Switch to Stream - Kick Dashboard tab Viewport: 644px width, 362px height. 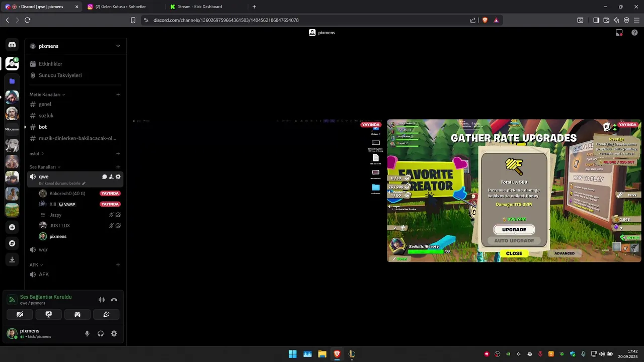click(x=206, y=7)
